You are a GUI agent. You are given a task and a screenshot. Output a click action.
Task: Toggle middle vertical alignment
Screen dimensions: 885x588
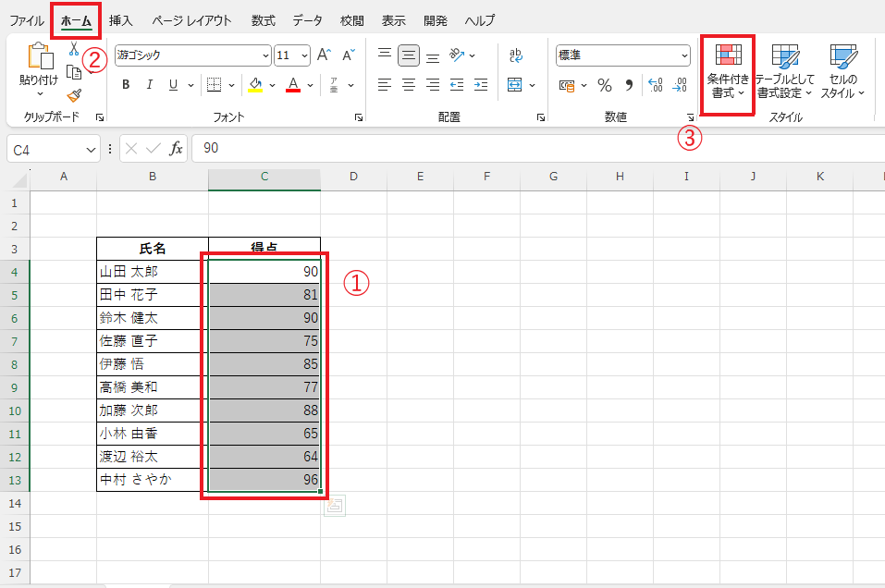pos(409,55)
